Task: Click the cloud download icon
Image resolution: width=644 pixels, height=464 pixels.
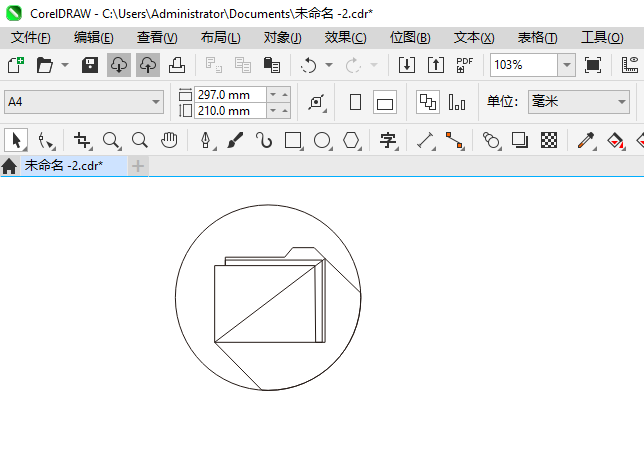Action: pyautogui.click(x=119, y=65)
